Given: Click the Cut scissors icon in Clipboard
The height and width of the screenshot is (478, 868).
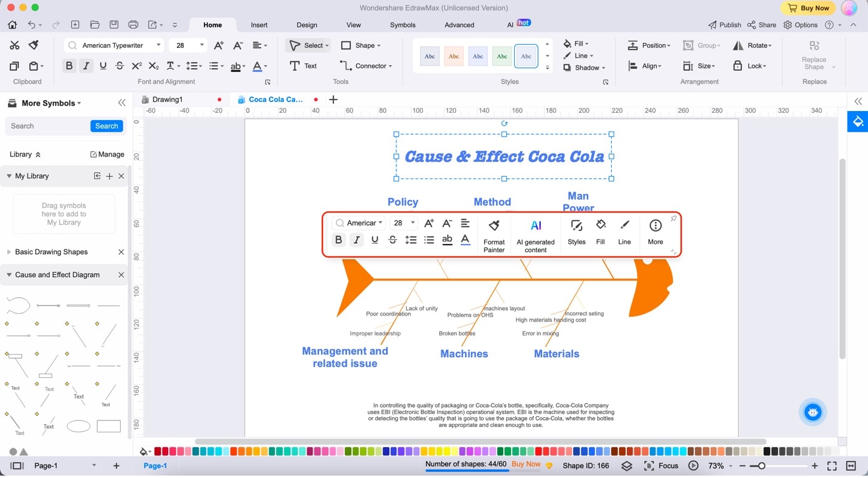Looking at the screenshot, I should (15, 45).
